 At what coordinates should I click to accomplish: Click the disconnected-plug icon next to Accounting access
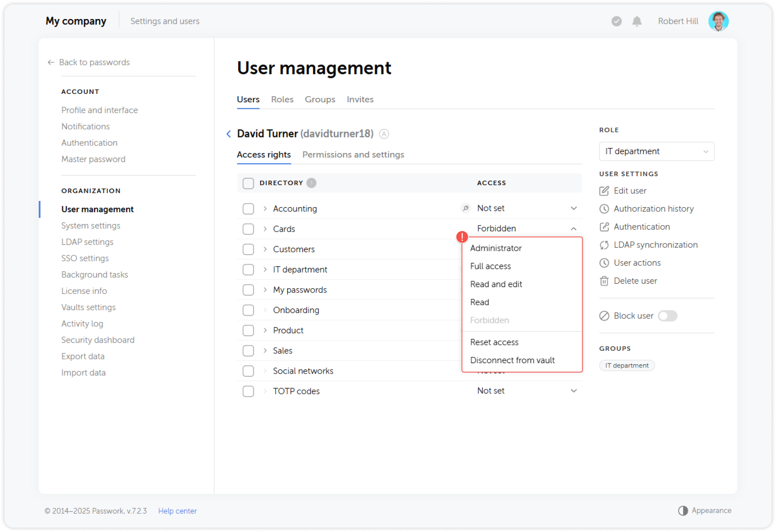(465, 208)
